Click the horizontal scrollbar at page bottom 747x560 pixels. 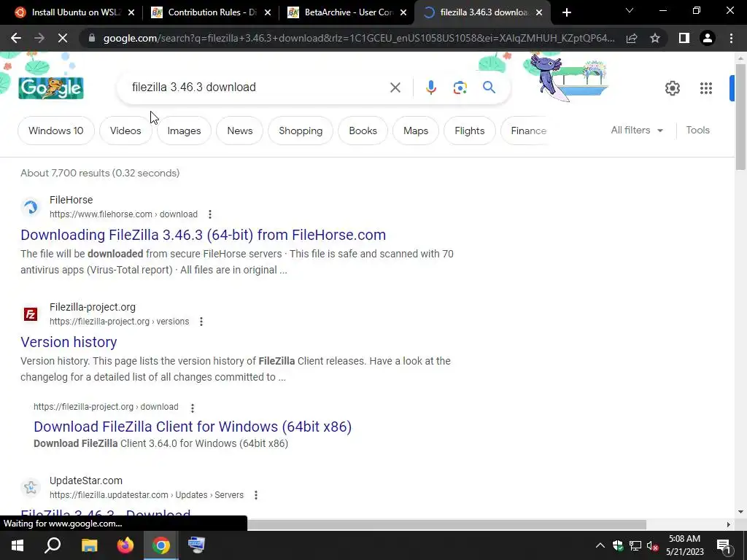tap(446, 524)
